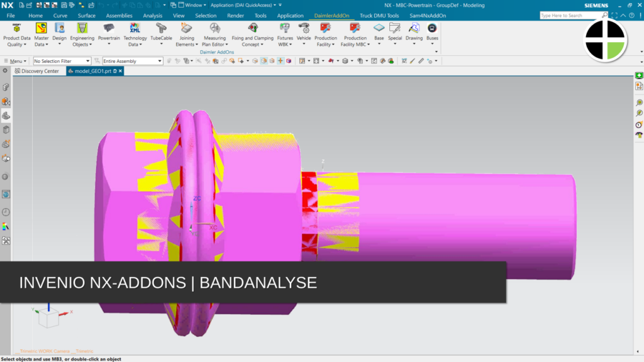Open the No Selection Filter dropdown
This screenshot has width=644, height=362.
(89, 60)
